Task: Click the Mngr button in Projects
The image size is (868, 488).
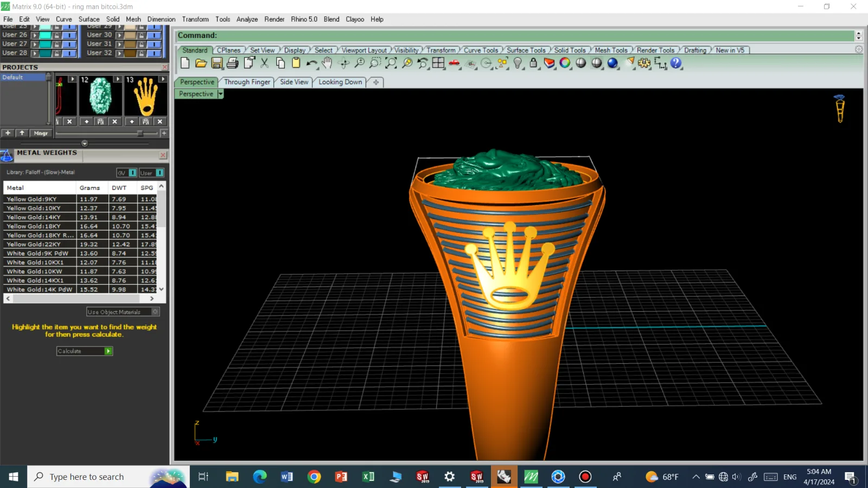Action: pos(41,133)
